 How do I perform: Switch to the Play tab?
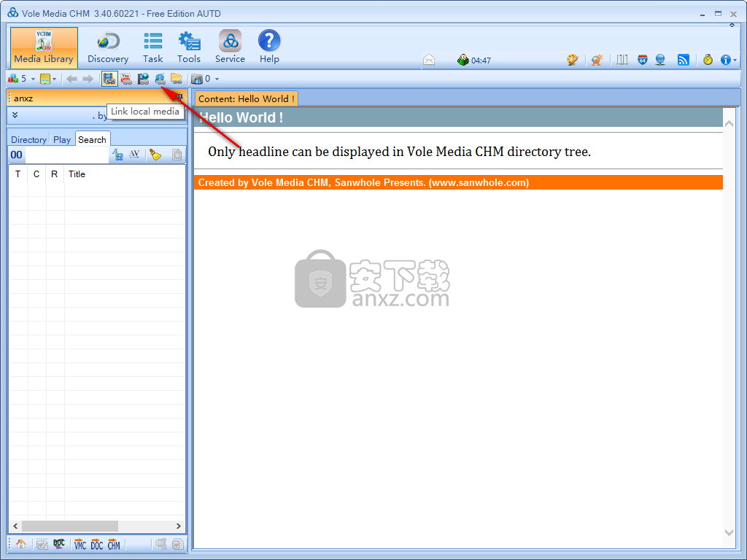point(62,139)
